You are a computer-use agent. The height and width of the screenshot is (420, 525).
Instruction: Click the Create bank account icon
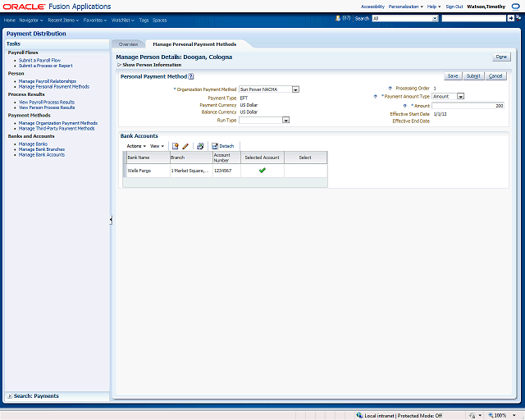[x=176, y=146]
